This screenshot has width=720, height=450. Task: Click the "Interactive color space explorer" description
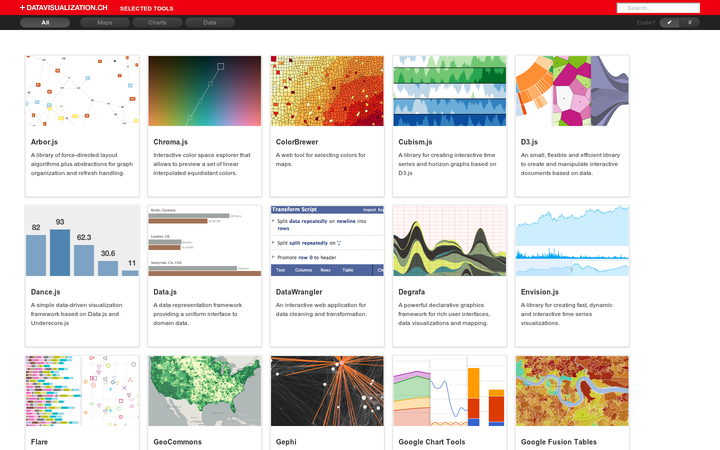[x=202, y=164]
